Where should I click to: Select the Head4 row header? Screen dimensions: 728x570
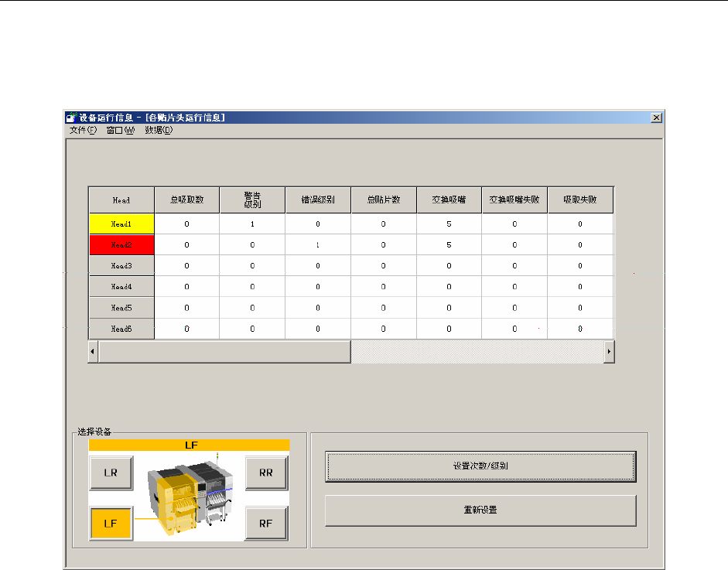point(121,287)
